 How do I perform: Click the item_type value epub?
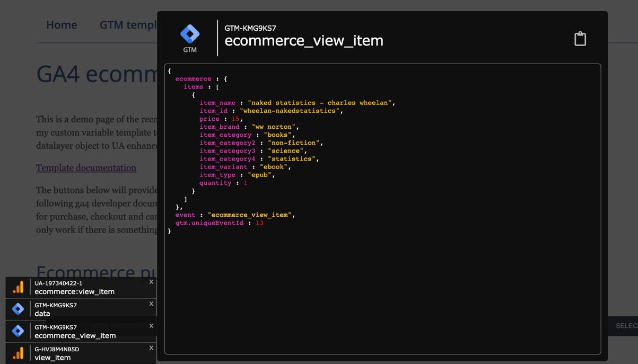[x=260, y=174]
